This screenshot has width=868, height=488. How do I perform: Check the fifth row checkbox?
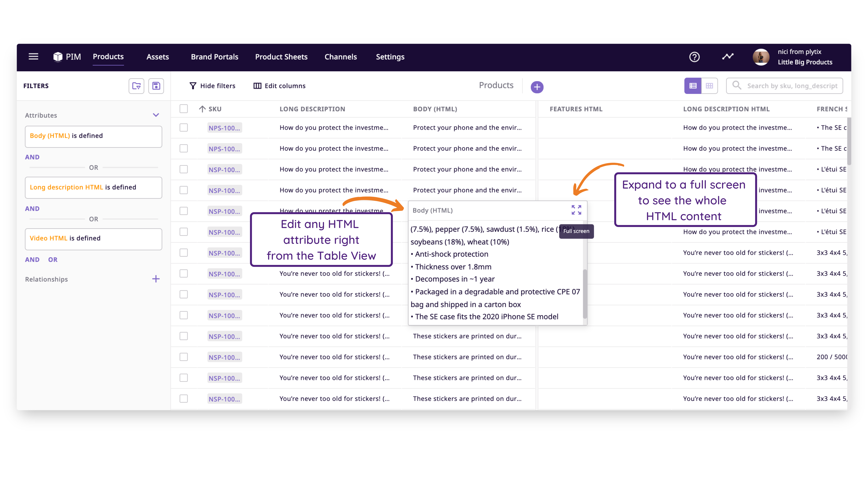tap(184, 211)
